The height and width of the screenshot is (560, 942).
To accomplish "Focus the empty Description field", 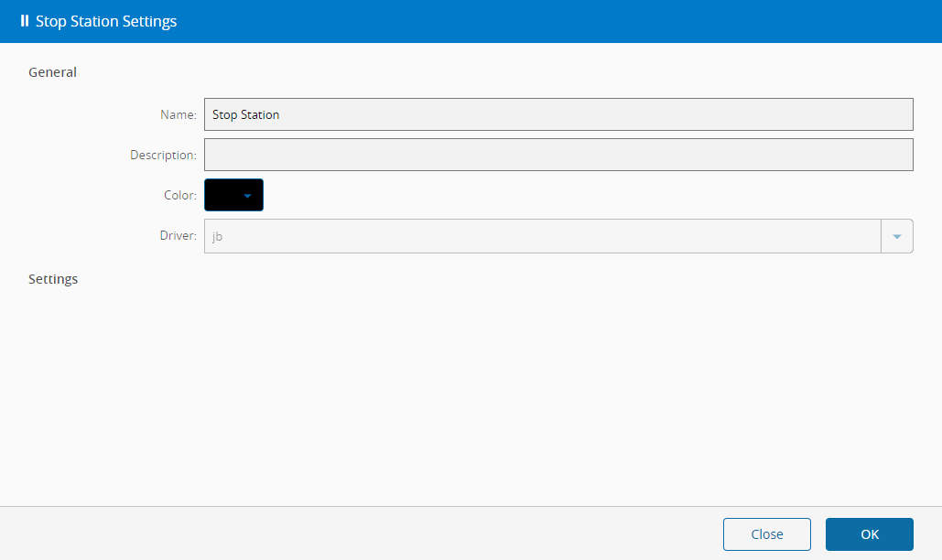I will 558,155.
